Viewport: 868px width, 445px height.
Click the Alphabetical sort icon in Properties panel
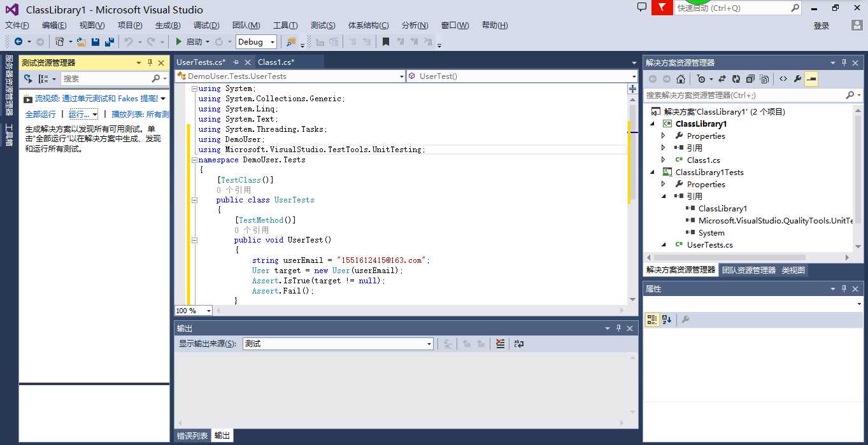click(667, 320)
